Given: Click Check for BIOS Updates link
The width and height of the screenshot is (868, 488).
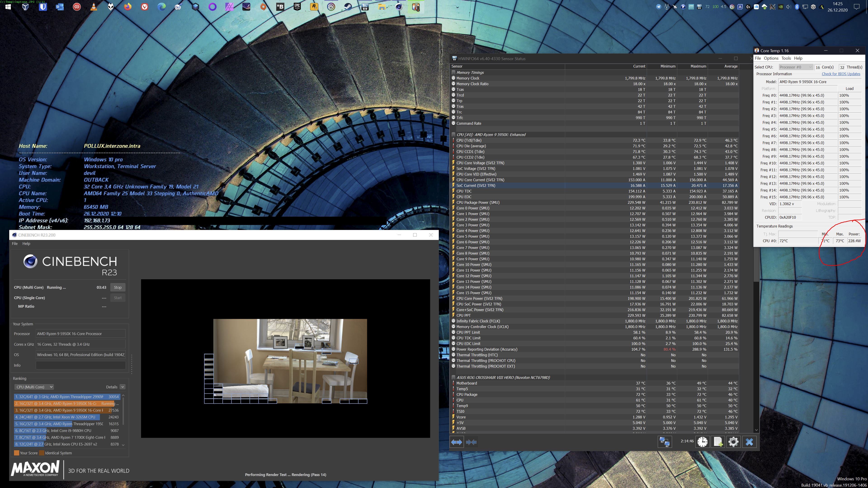Looking at the screenshot, I should pyautogui.click(x=841, y=74).
